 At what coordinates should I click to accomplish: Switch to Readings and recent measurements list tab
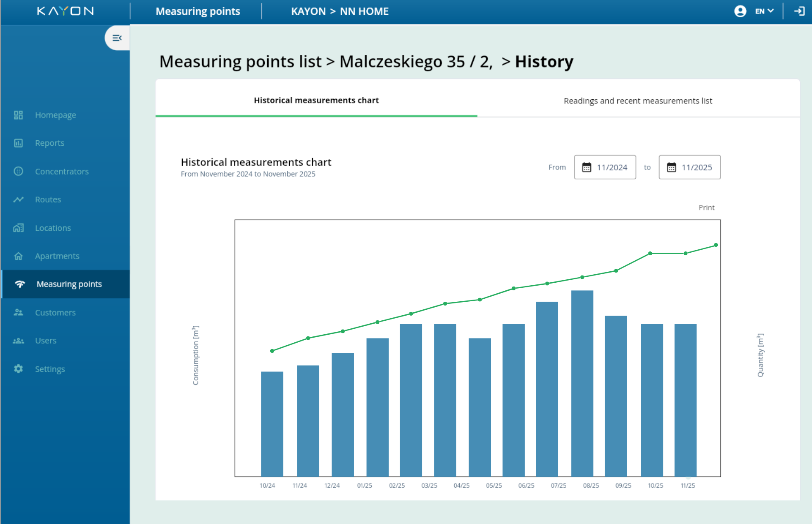point(638,101)
